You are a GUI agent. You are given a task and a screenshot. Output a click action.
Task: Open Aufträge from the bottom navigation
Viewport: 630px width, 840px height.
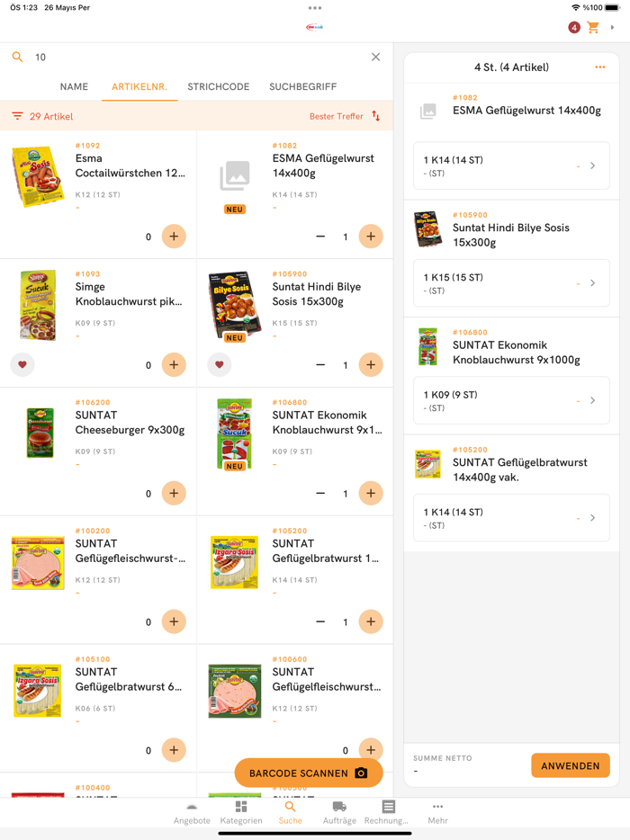click(x=338, y=810)
